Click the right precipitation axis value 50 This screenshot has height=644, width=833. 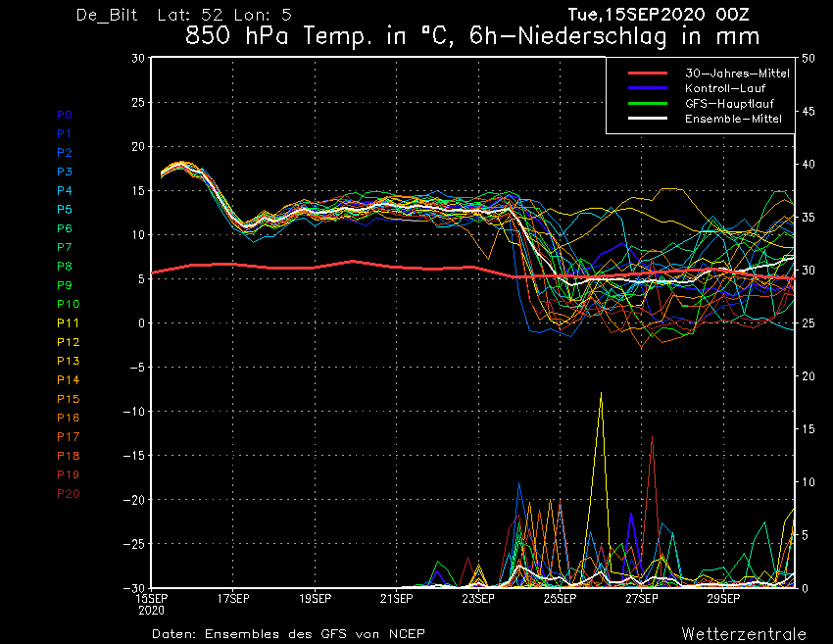(x=808, y=59)
